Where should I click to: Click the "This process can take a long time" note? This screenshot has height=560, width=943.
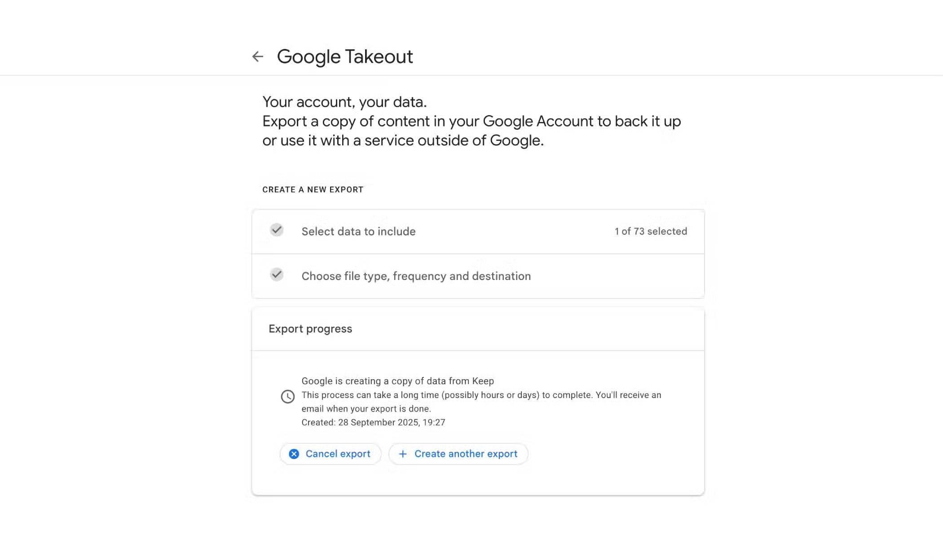481,395
